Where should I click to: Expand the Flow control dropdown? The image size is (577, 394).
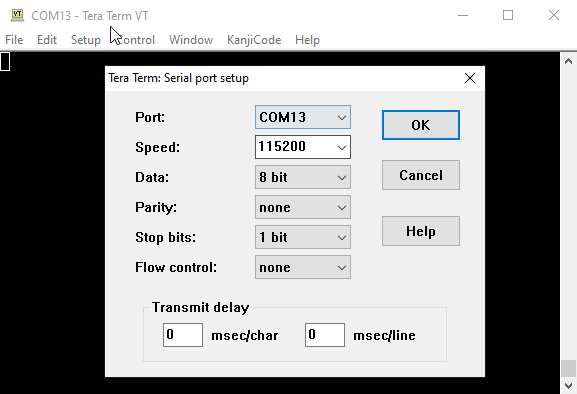coord(303,267)
